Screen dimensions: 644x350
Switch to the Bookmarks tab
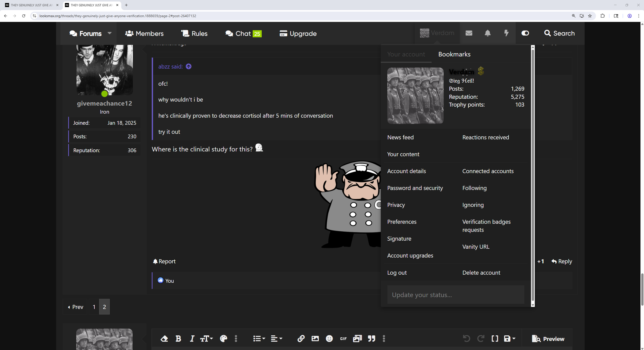tap(454, 54)
